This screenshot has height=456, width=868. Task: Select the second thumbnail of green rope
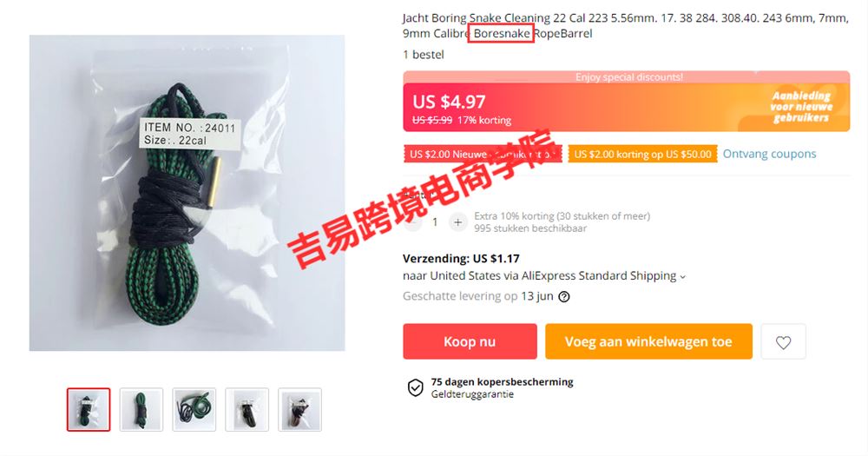coord(141,409)
